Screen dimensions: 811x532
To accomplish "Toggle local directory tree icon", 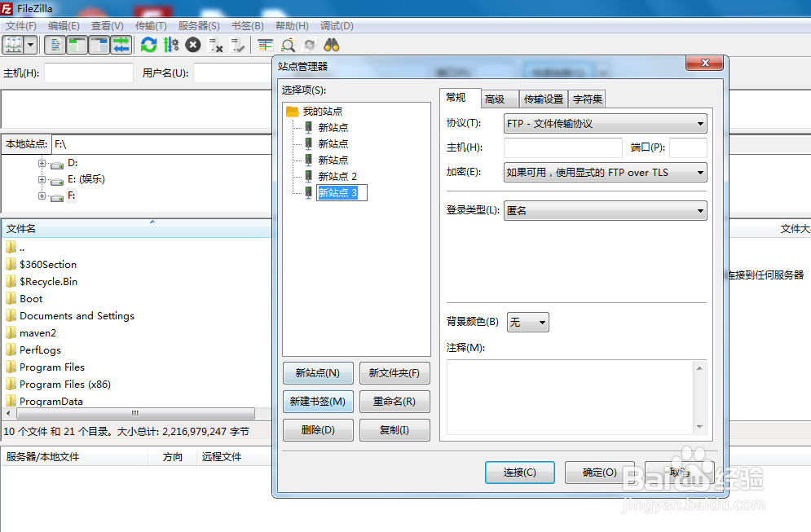I will click(x=77, y=46).
